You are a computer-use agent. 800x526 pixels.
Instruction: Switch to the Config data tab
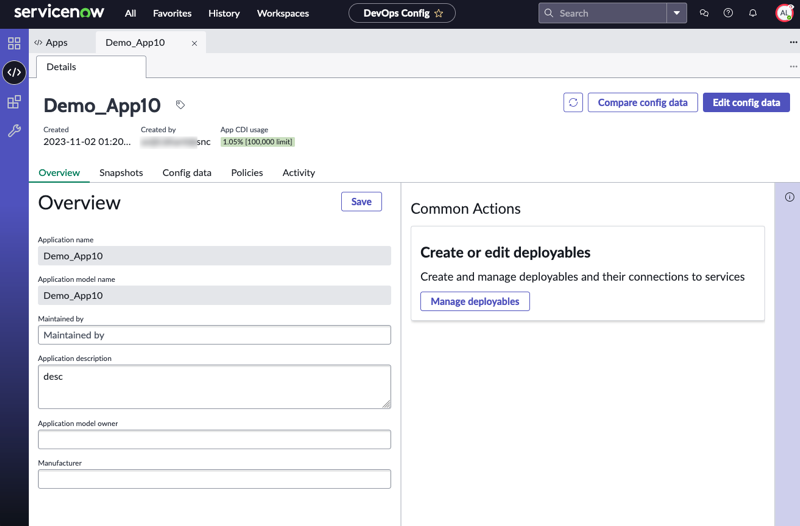[x=187, y=173]
